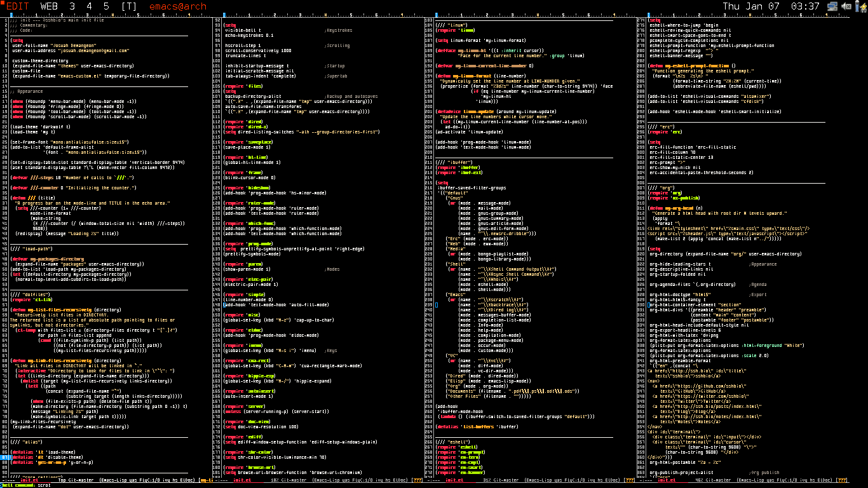Click the (require 'hippie-exp) line
868x488 pixels.
(x=250, y=376)
